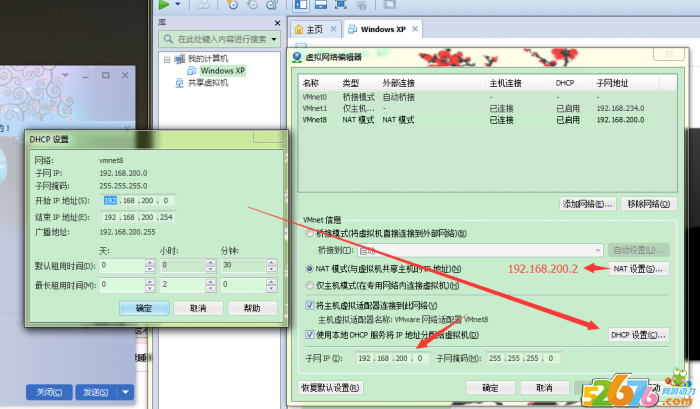The height and width of the screenshot is (409, 700).
Task: Increase 最长租用时间 hours with up arrow
Action: pos(210,281)
